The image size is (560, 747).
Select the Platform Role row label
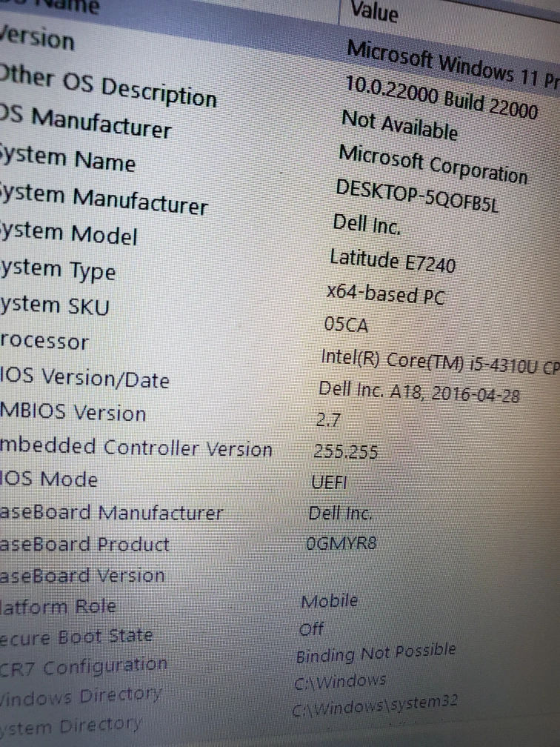[58, 606]
